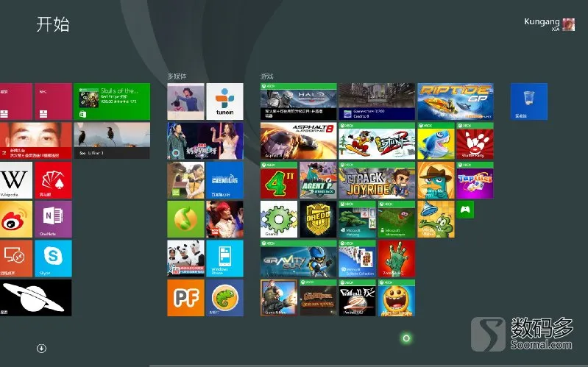Launch the OneNote tile
Screen dimensions: 588x367
click(53, 219)
